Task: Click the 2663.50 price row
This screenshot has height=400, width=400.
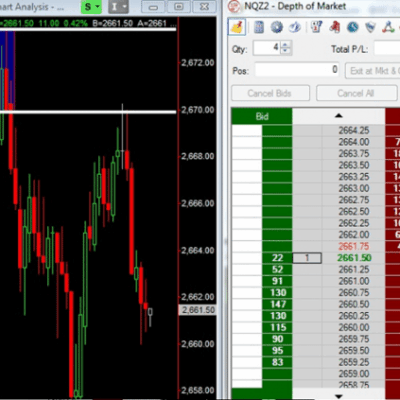Action: tap(354, 165)
